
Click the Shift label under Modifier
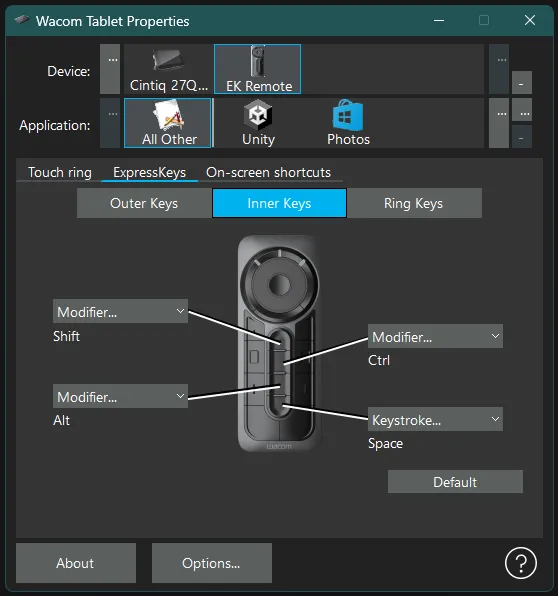tap(67, 336)
